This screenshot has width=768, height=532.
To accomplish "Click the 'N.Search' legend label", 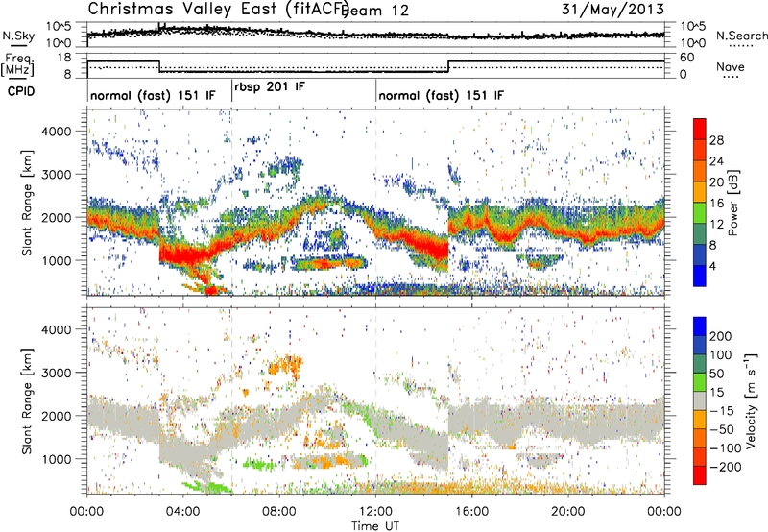I will (741, 36).
